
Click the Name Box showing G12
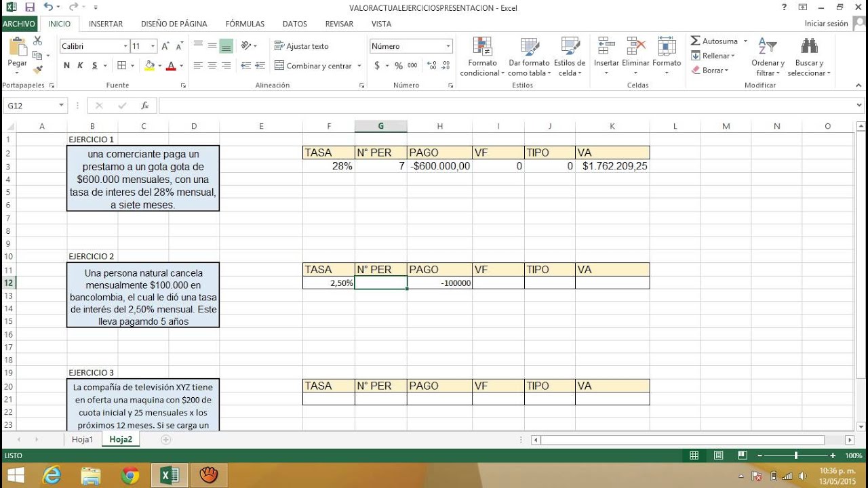click(x=31, y=106)
